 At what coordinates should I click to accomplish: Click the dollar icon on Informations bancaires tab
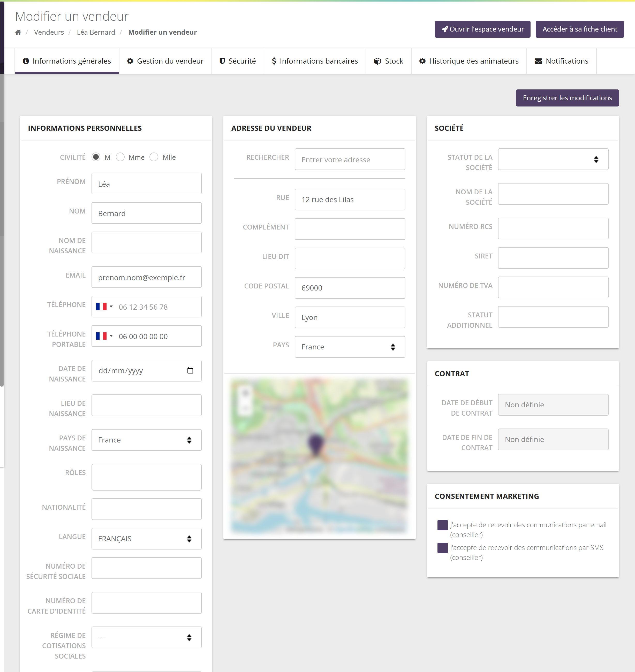(274, 61)
